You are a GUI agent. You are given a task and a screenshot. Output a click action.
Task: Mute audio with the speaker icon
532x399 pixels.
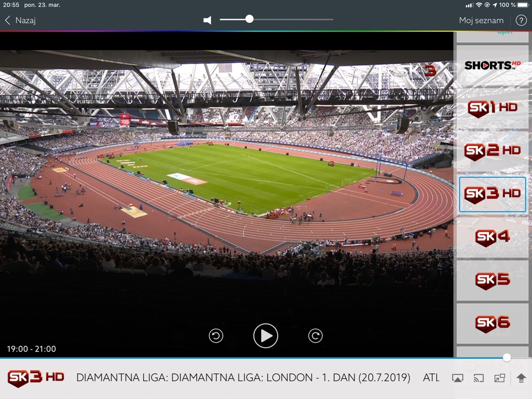[207, 20]
